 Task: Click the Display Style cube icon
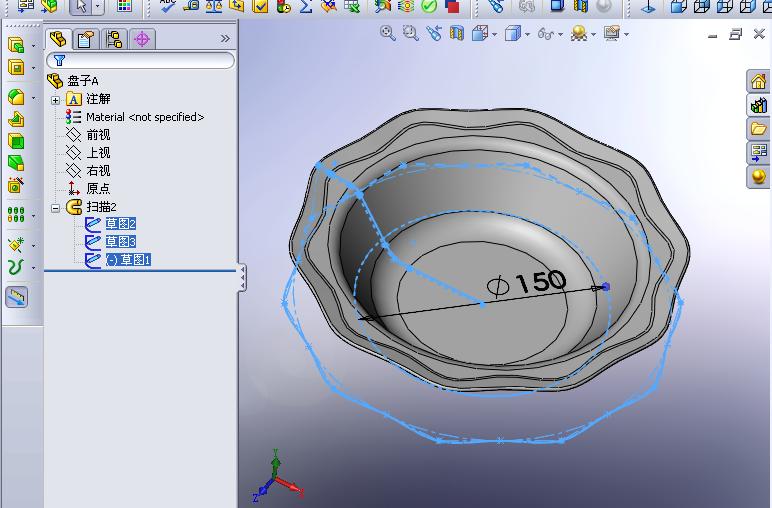513,33
